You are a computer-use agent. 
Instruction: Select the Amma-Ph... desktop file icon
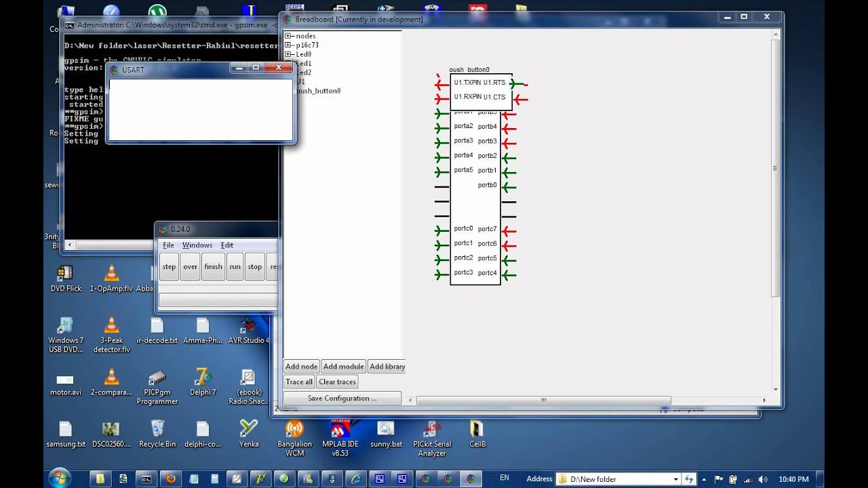coord(203,330)
